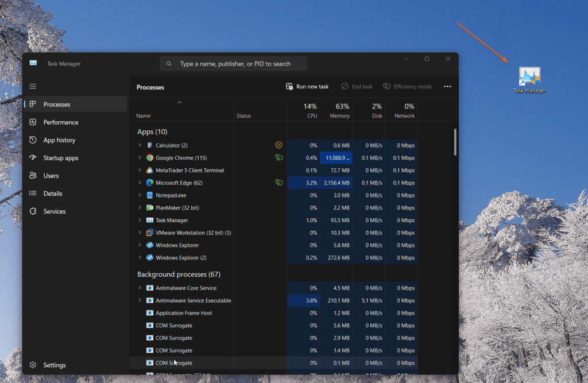The image size is (588, 383).
Task: Click the Google Chrome icon in Apps
Action: (x=150, y=158)
